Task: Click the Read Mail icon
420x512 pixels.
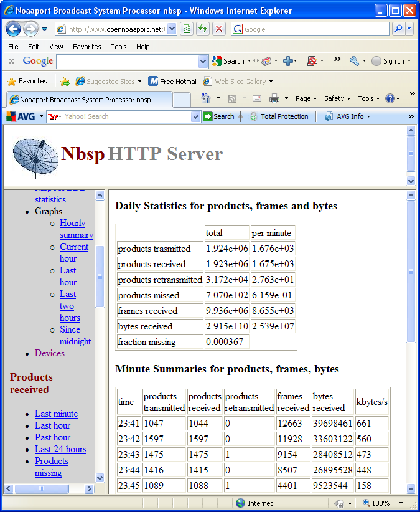Action: tap(257, 98)
